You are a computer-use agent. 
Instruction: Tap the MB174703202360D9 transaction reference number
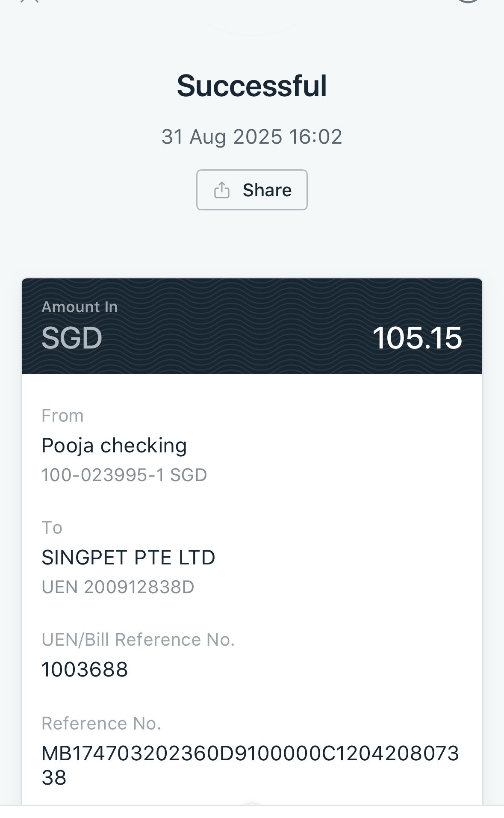250,765
